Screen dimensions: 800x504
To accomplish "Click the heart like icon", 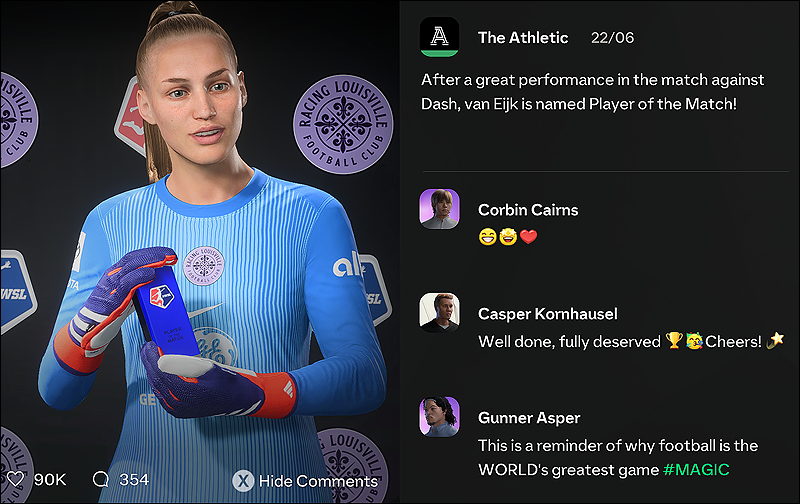I will (x=15, y=479).
